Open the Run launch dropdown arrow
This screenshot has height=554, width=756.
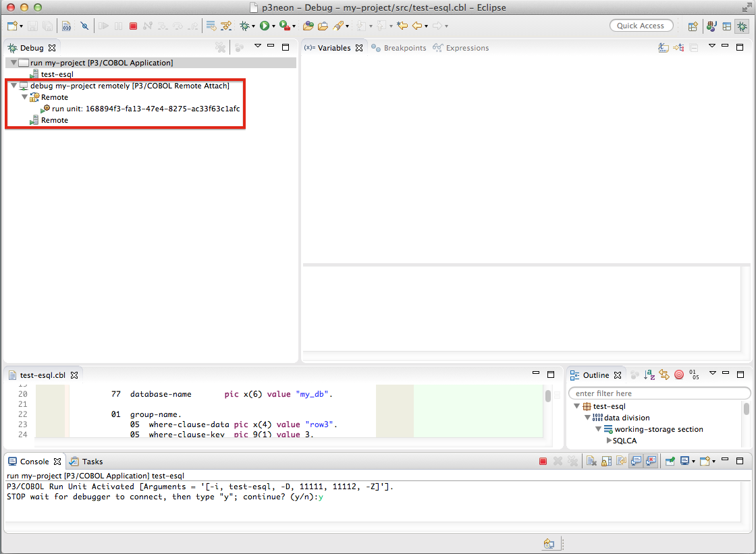click(273, 26)
